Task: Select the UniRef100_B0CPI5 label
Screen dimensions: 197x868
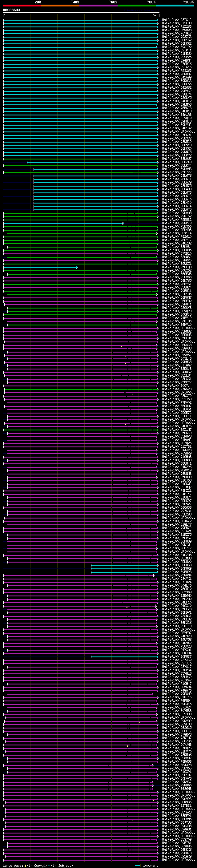Action: (177, 314)
